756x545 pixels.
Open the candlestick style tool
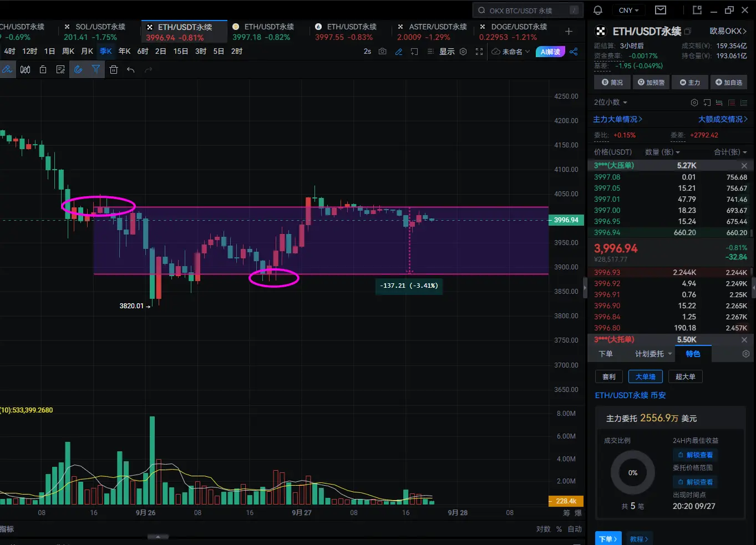26,69
